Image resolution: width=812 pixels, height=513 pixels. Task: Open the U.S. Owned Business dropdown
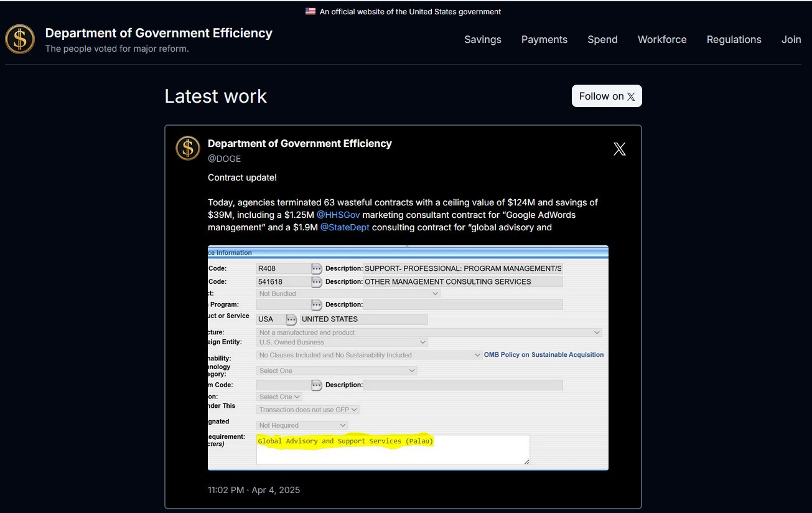pyautogui.click(x=342, y=342)
